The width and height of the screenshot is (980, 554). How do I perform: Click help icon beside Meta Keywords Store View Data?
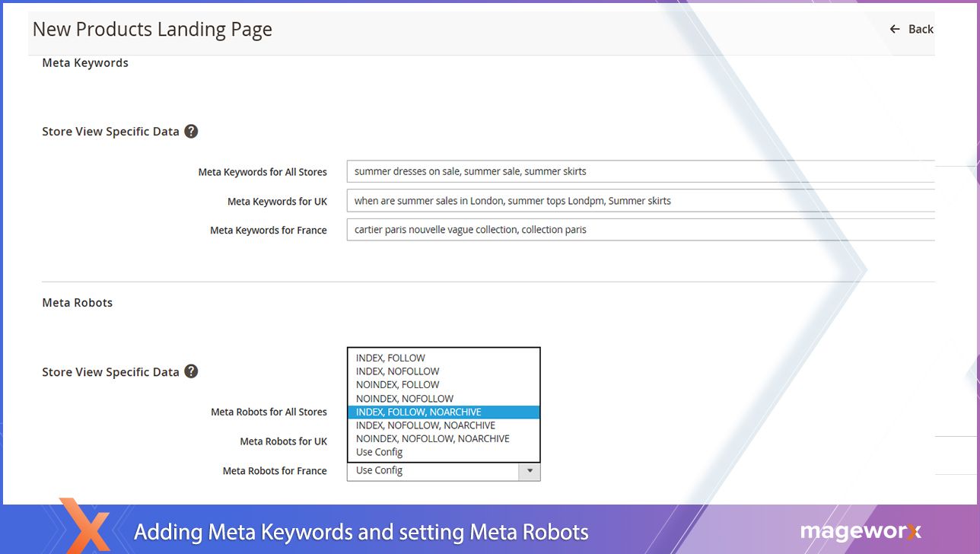coord(191,132)
